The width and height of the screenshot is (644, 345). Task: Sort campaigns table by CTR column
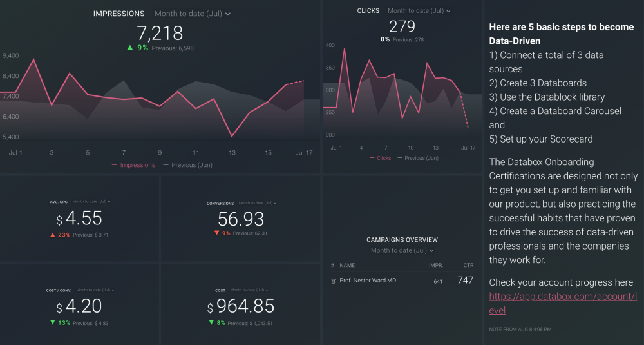click(468, 265)
